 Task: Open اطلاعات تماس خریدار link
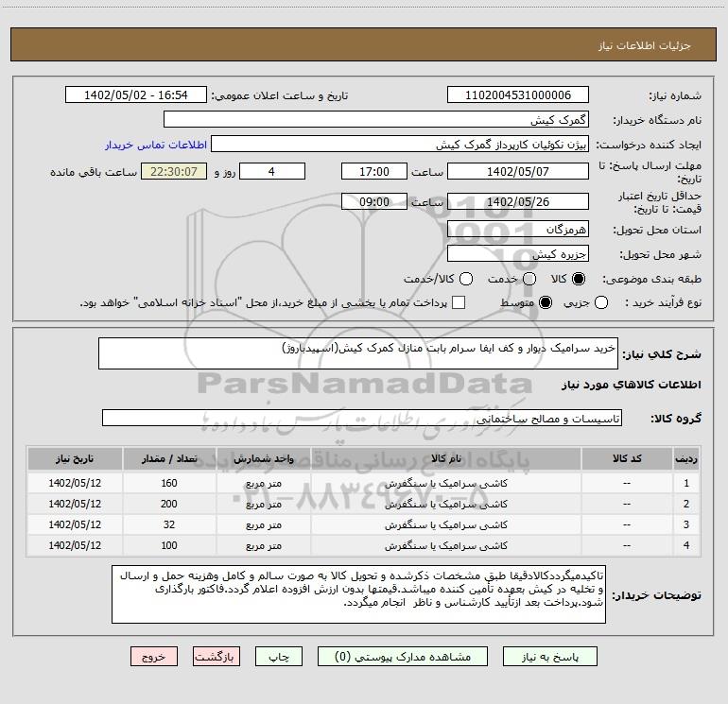(x=156, y=145)
